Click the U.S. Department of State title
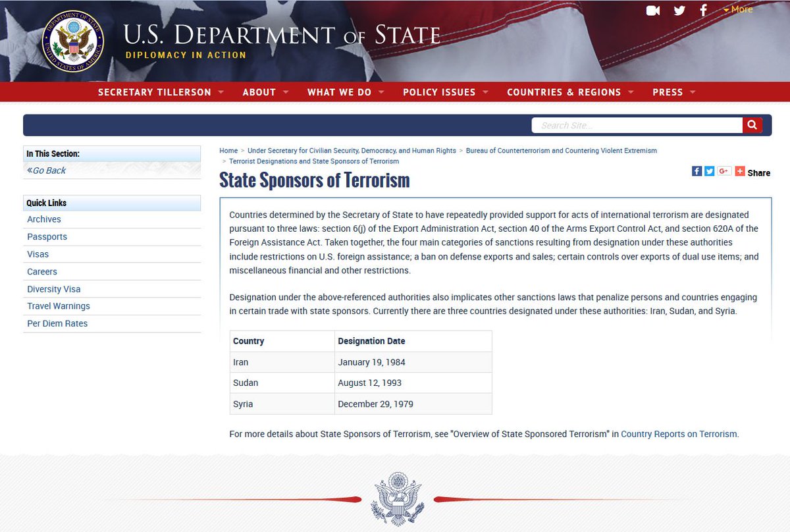Screen dimensions: 790x532 coord(282,35)
